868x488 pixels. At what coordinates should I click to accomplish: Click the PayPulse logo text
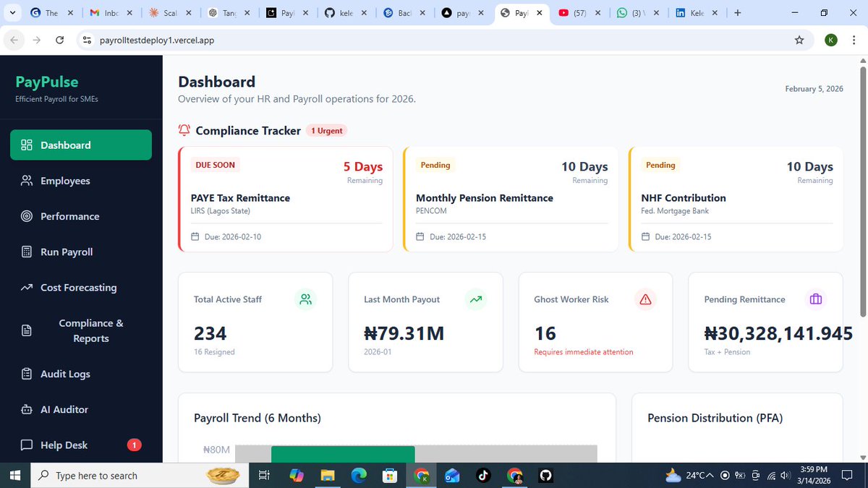pyautogui.click(x=47, y=82)
